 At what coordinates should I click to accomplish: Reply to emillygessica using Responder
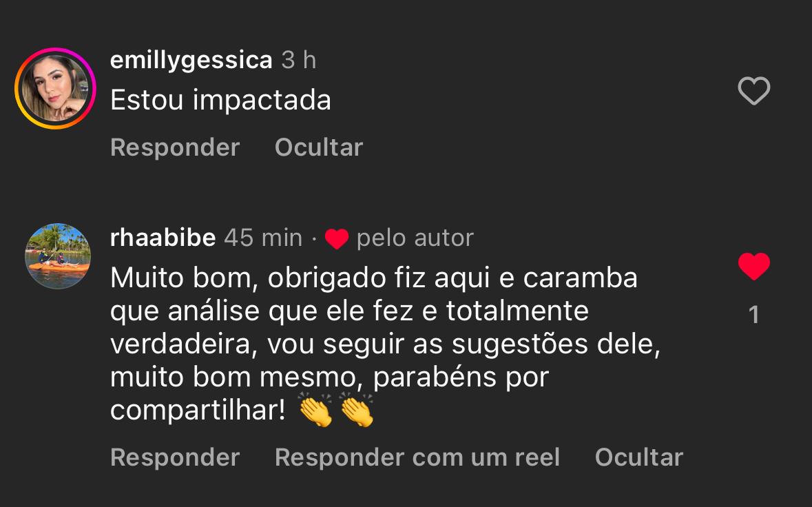coord(175,147)
